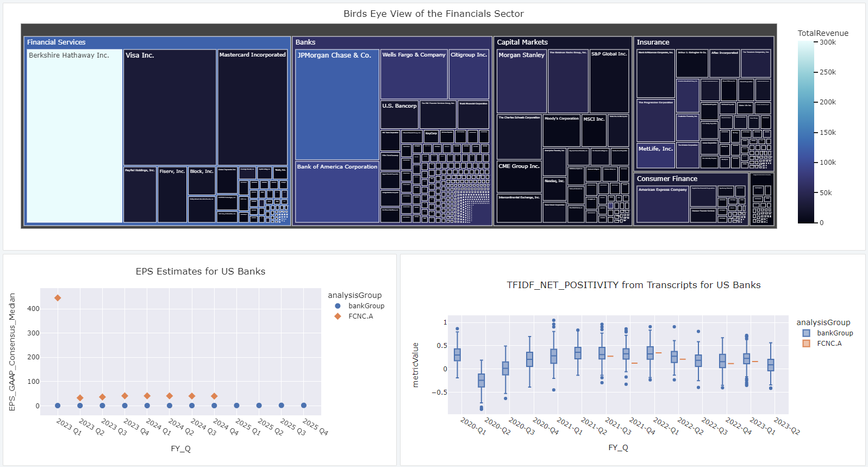Click the blue bankGroup dot at 2025 Q4
Screen dimensions: 868x467
coord(304,406)
